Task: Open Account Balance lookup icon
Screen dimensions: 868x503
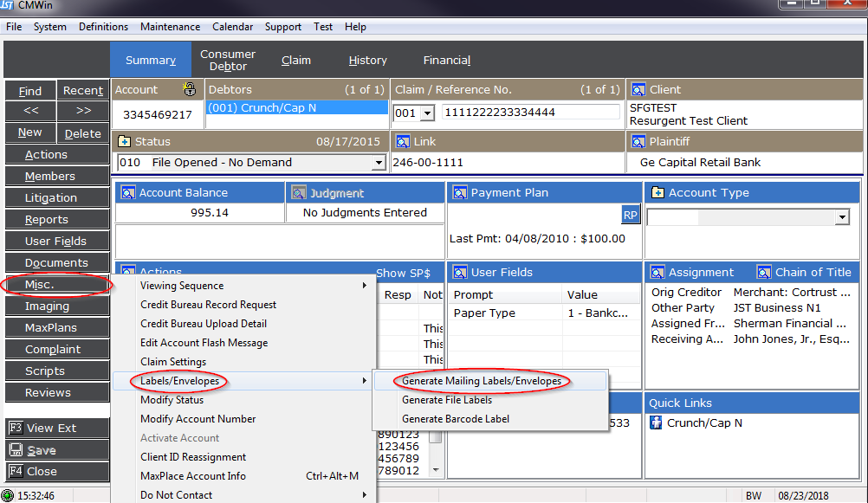Action: click(x=127, y=192)
